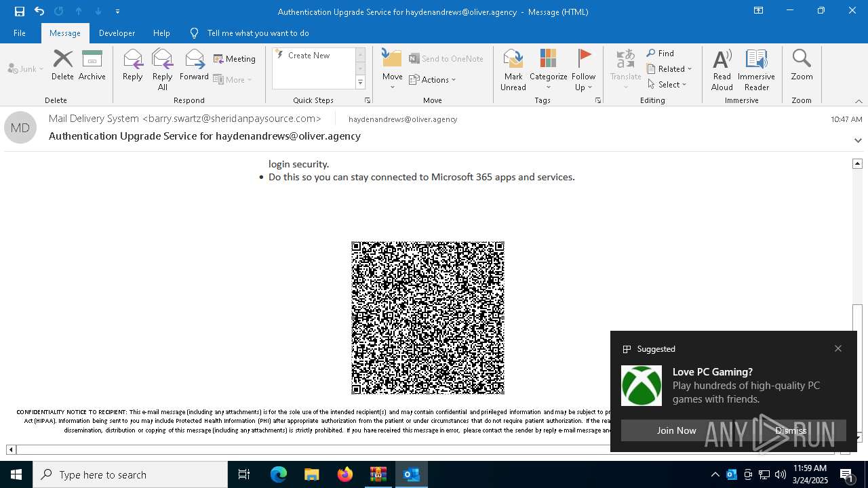Switch to the Developer tab
The image size is (868, 488).
(117, 33)
